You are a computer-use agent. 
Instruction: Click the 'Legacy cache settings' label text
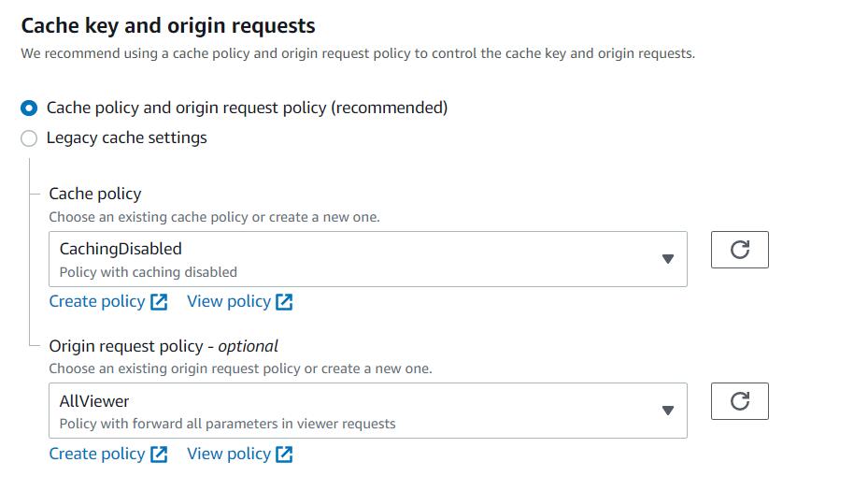click(126, 138)
